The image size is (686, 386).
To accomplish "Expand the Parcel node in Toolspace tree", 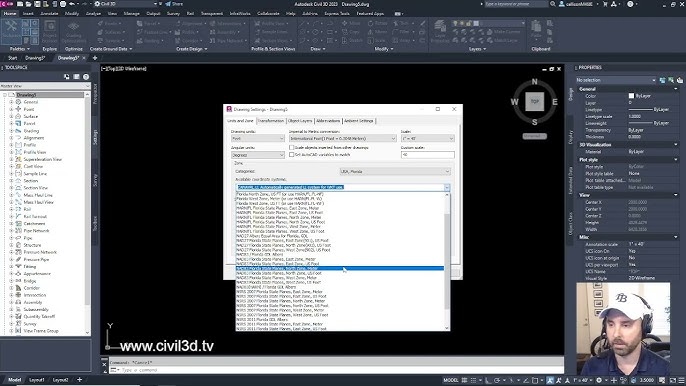I will coord(11,123).
